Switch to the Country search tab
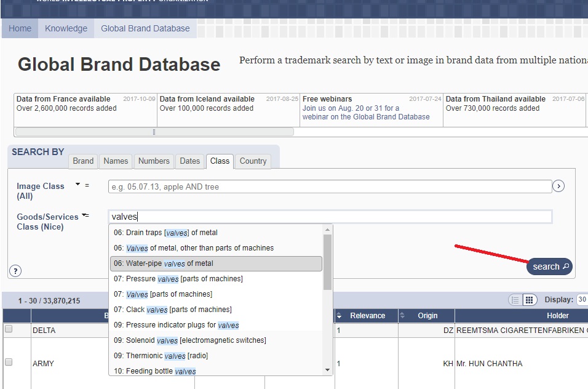The width and height of the screenshot is (588, 389). coord(253,161)
